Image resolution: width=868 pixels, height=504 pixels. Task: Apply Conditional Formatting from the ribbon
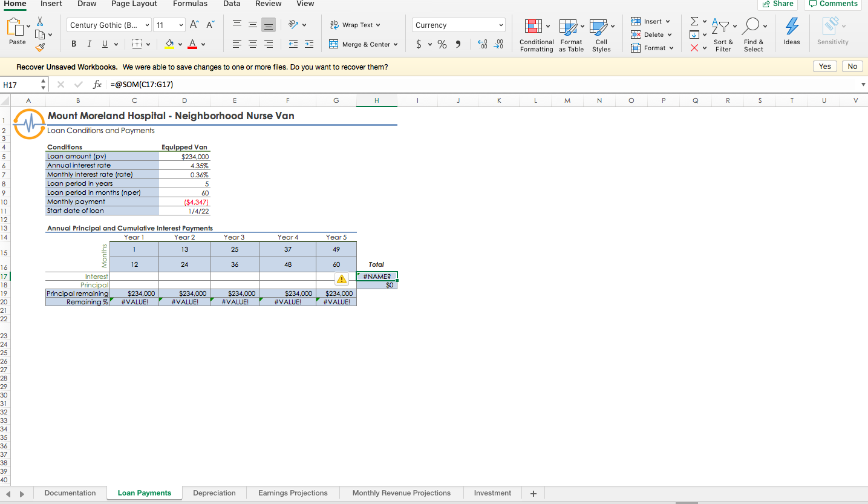pos(536,34)
